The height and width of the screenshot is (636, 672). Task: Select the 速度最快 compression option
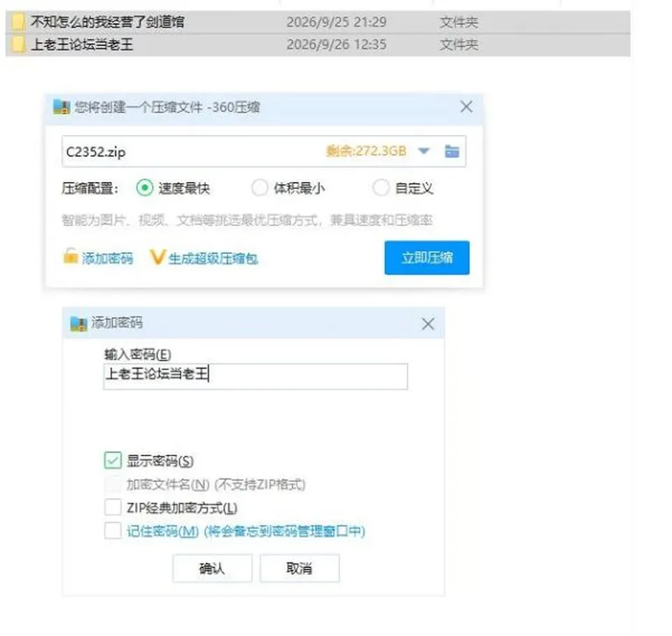click(145, 188)
